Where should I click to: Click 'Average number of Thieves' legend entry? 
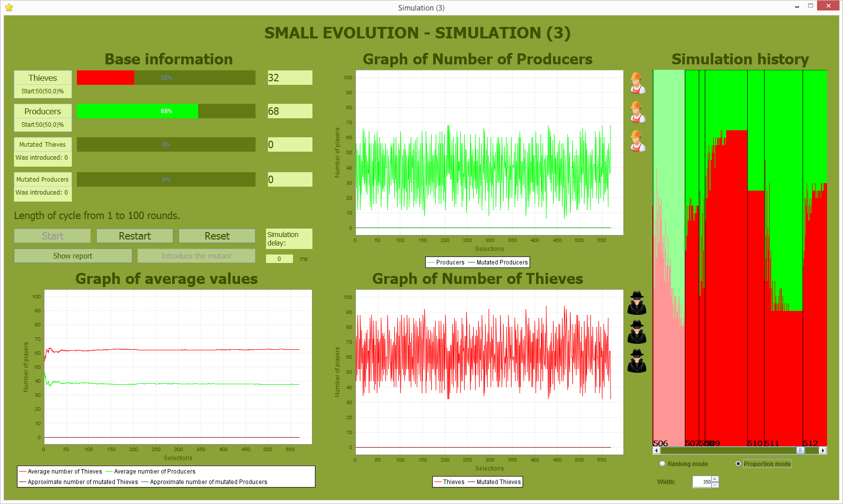click(x=60, y=472)
